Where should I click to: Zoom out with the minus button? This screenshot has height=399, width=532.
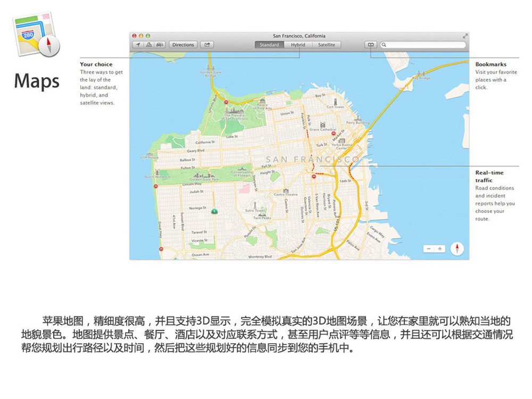tap(428, 248)
